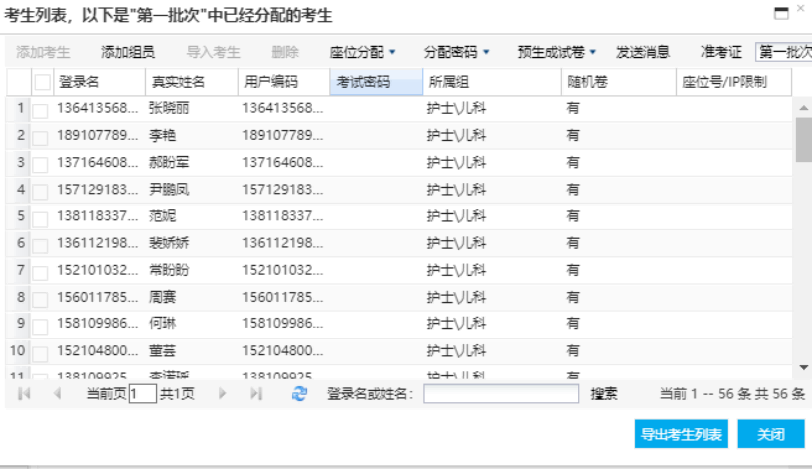
Task: Click 发送消息 in the toolbar
Action: tap(643, 52)
